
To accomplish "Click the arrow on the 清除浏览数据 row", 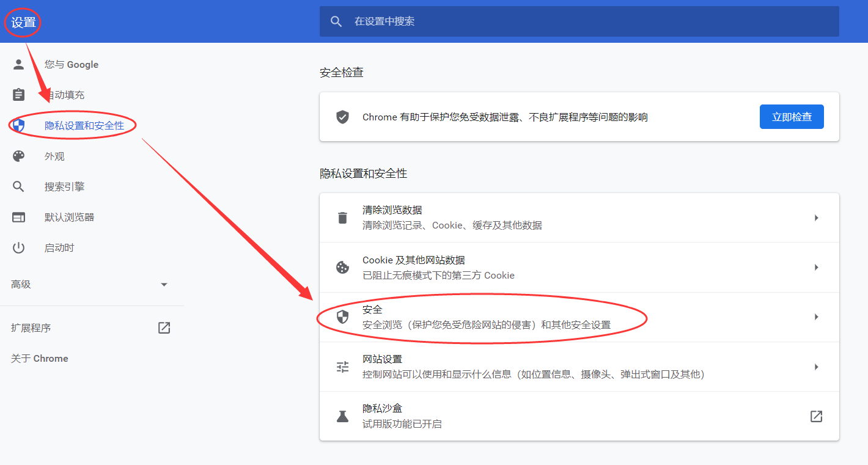I will [816, 218].
